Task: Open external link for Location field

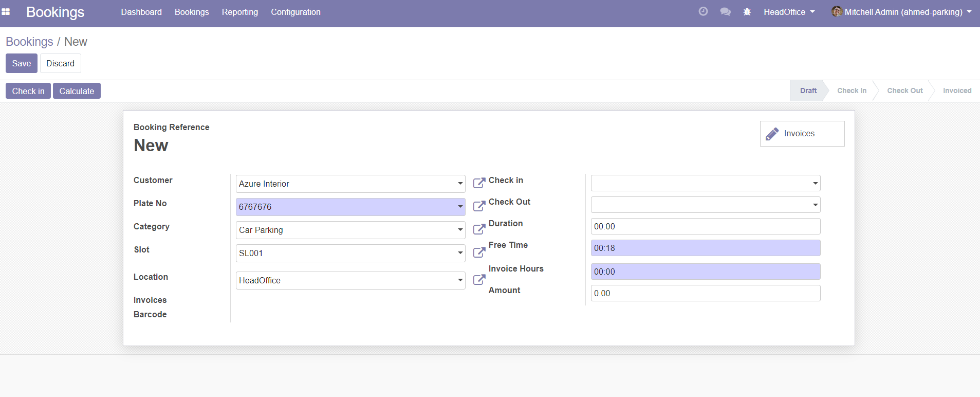Action: click(479, 280)
